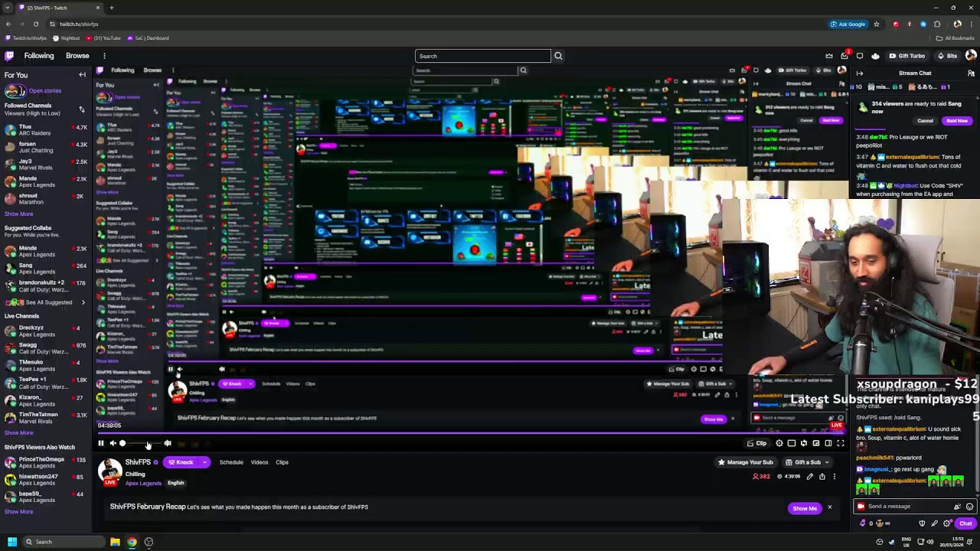
Task: Open the chat Community users icon
Action: point(970,73)
